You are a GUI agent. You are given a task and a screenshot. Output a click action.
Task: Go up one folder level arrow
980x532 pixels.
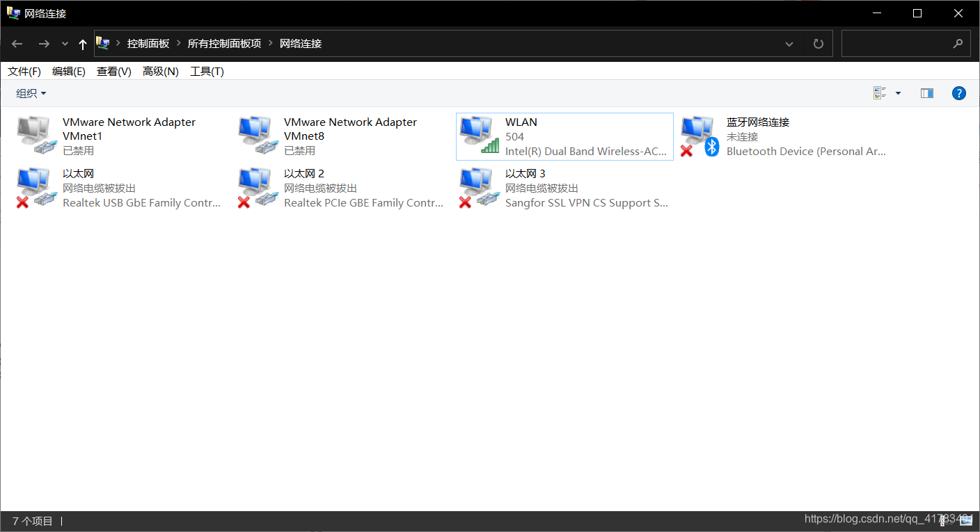83,44
